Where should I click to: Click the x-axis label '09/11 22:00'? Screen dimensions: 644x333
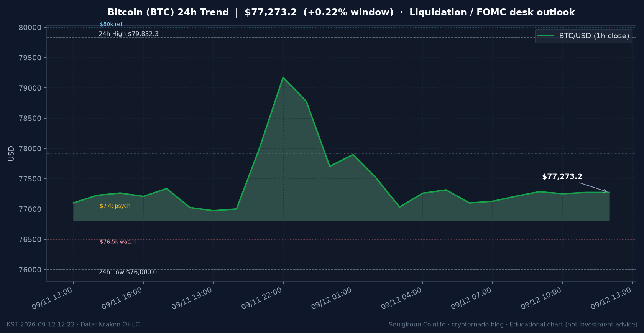click(x=262, y=298)
